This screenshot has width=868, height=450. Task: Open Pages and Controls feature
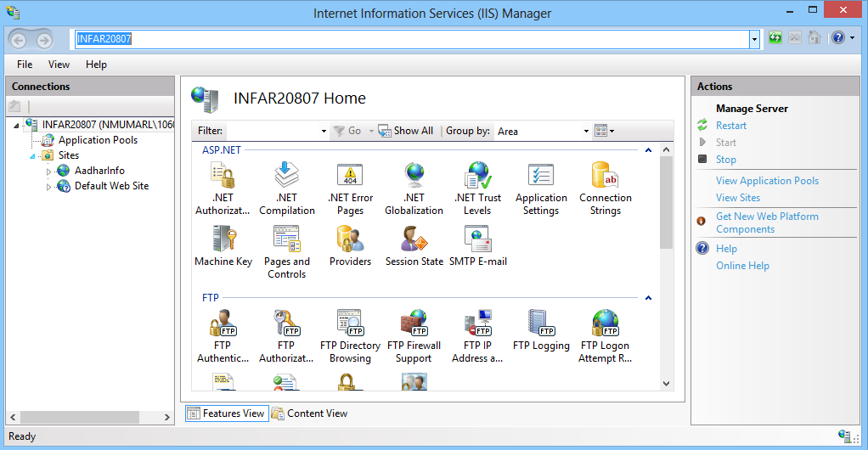point(287,252)
